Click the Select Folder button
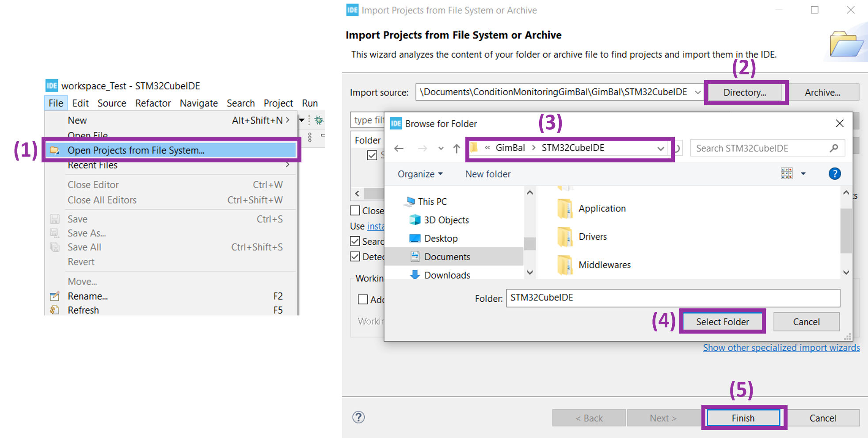The height and width of the screenshot is (438, 868). coord(722,322)
